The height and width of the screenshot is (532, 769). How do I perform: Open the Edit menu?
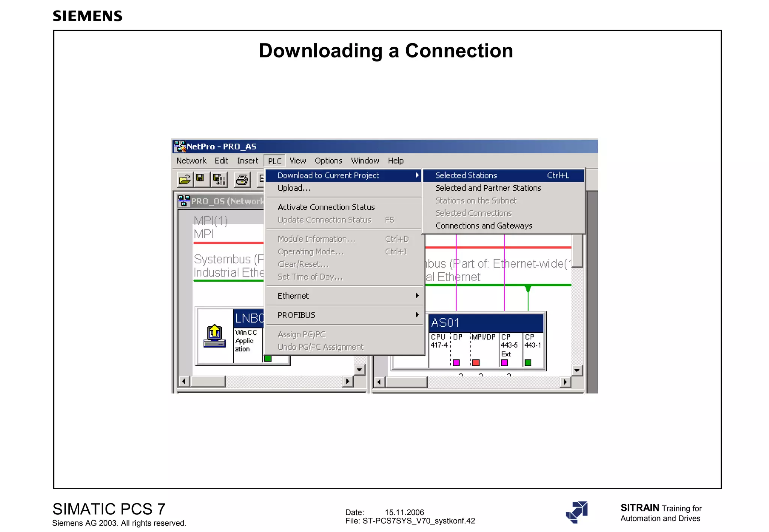click(x=221, y=161)
